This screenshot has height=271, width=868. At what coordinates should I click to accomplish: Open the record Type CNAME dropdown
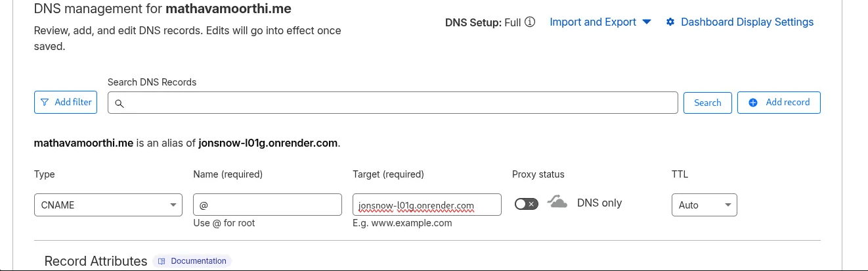point(108,205)
